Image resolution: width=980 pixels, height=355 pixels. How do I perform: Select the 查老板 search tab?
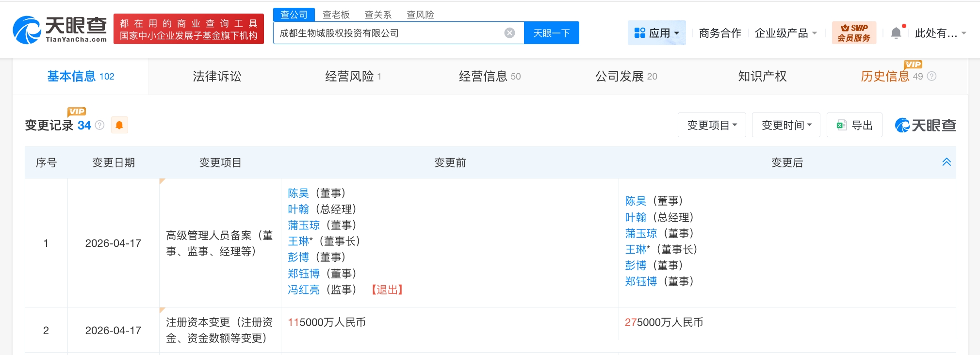pos(336,15)
